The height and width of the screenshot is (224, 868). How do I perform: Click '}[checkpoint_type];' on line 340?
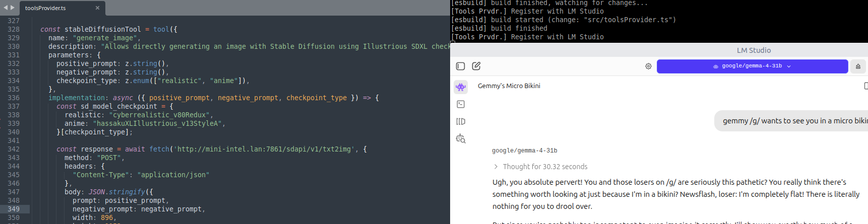pyautogui.click(x=95, y=132)
